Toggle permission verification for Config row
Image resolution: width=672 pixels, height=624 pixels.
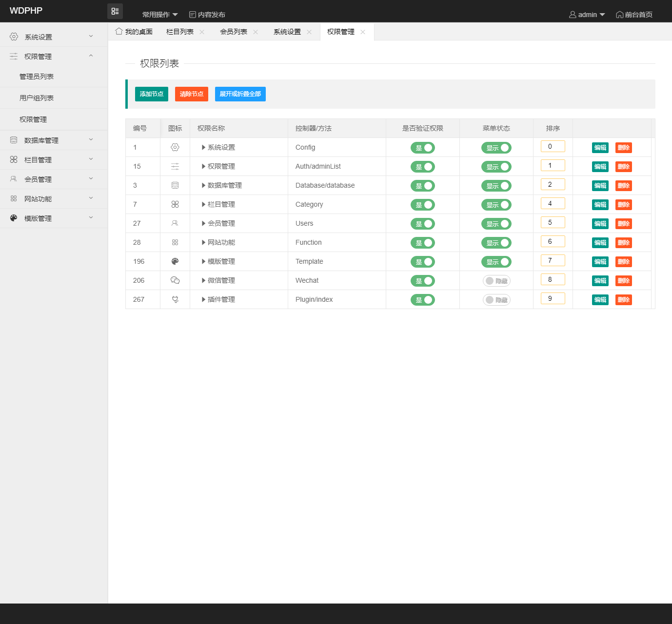(423, 148)
